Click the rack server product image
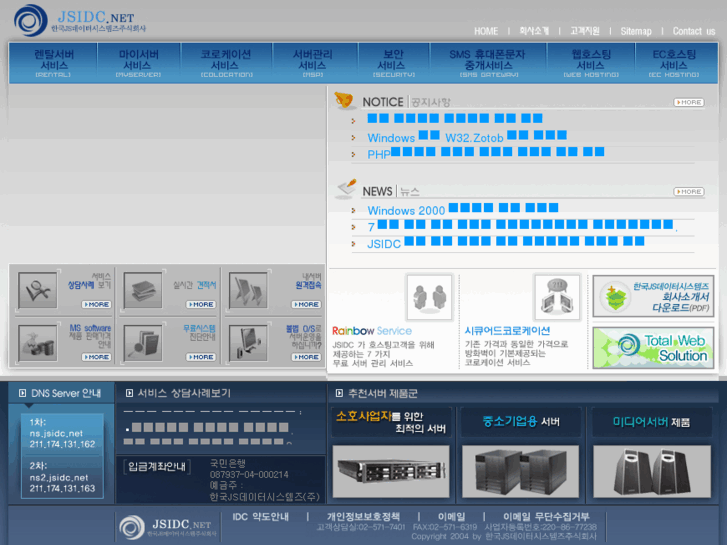 pos(391,471)
